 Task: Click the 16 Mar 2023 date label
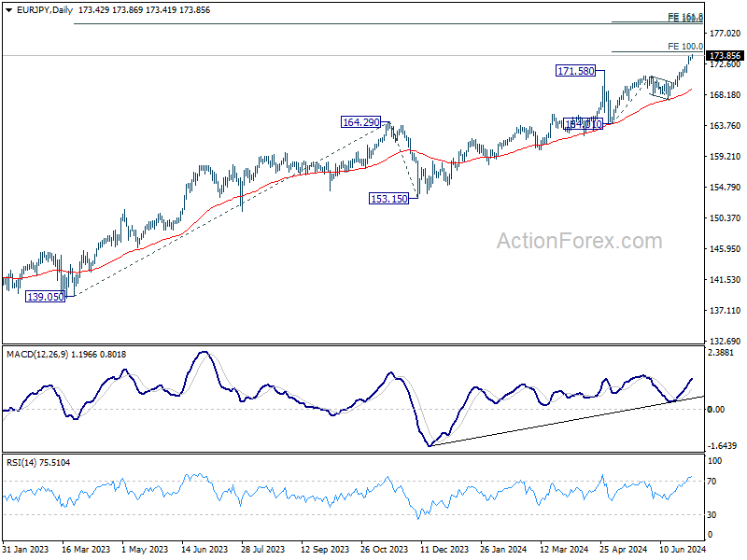86,549
